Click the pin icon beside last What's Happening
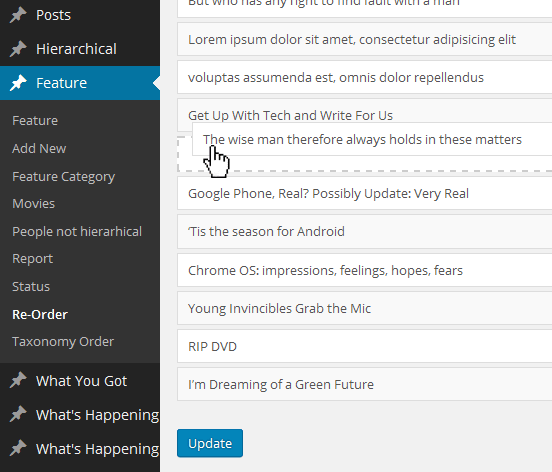This screenshot has width=552, height=472. pyautogui.click(x=18, y=448)
